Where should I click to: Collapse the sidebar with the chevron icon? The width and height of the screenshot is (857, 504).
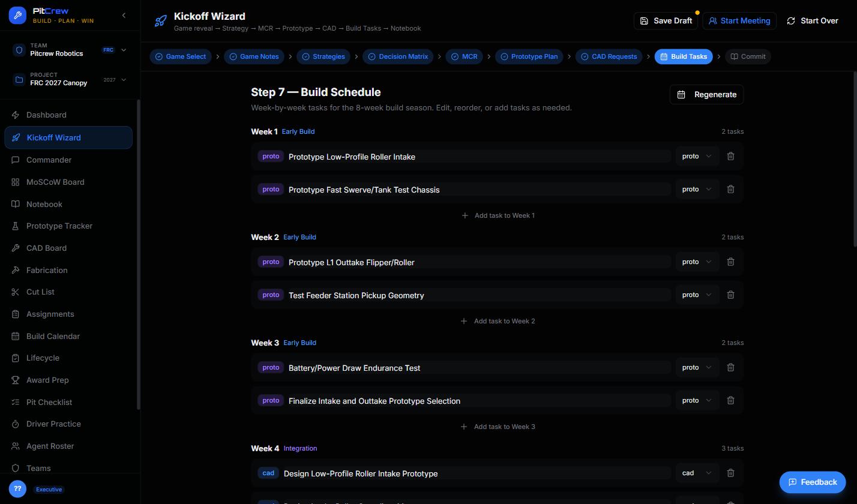pos(124,16)
